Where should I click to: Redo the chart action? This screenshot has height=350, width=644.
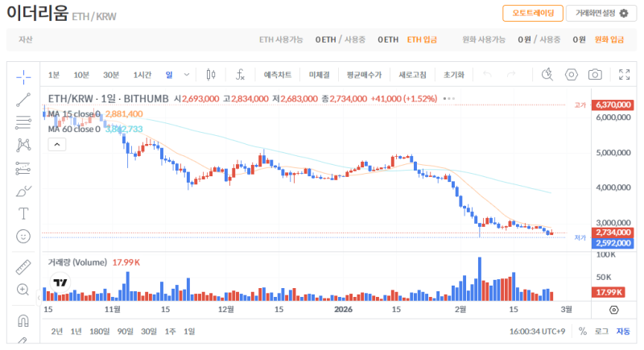click(x=511, y=74)
